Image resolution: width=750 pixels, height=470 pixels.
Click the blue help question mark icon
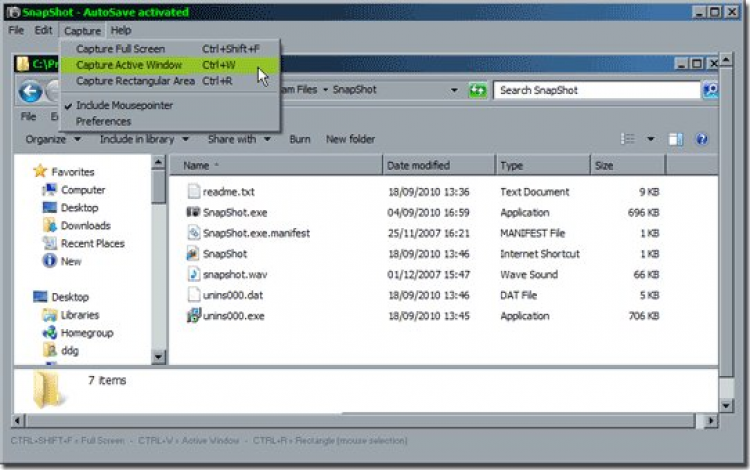pos(702,139)
